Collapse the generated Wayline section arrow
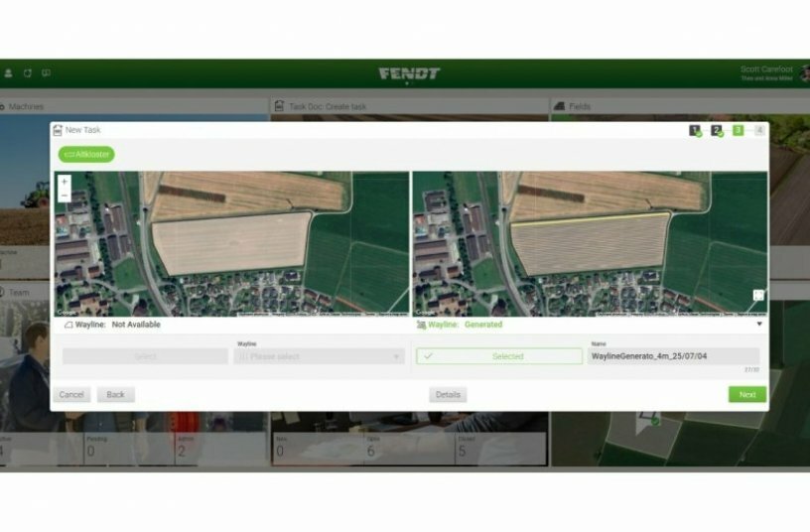Viewport: 810px width, 532px height. tap(758, 324)
